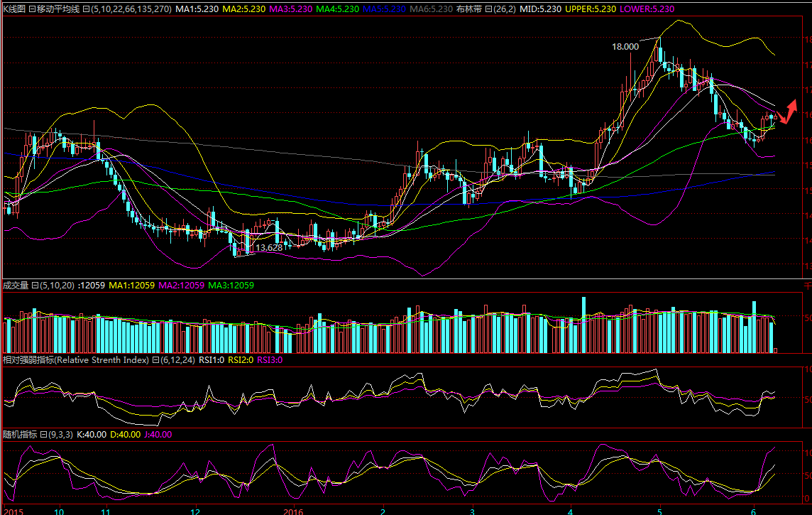Image resolution: width=812 pixels, height=515 pixels.
Task: Click the 13.628 low price marker
Action: (269, 248)
